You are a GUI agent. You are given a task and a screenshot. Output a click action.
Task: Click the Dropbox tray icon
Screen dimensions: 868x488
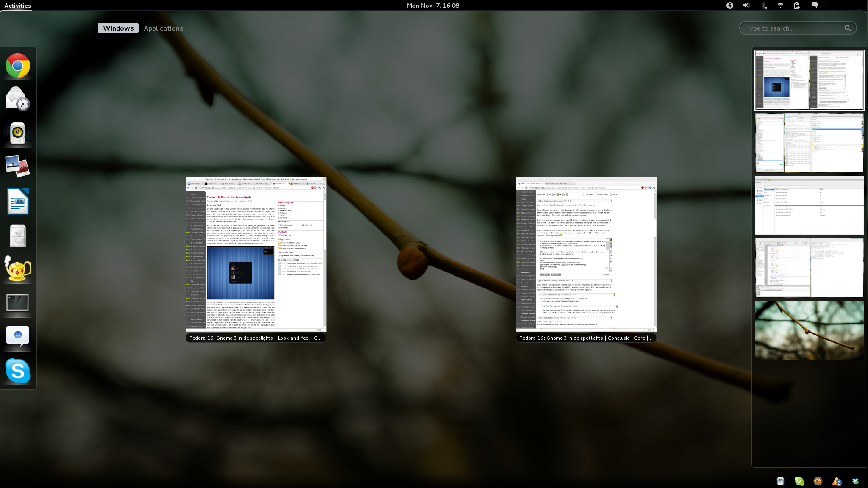(855, 481)
